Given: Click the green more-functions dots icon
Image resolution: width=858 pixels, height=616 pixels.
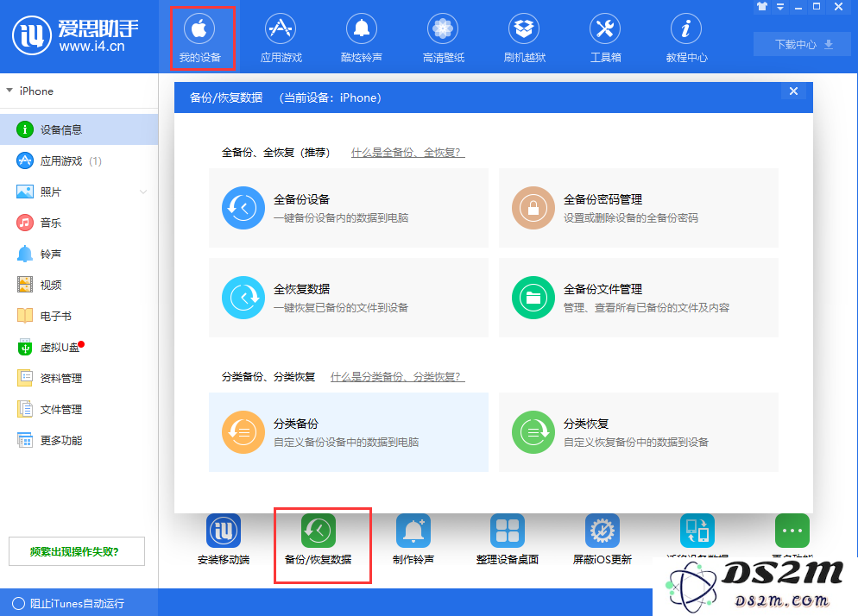Looking at the screenshot, I should (792, 531).
